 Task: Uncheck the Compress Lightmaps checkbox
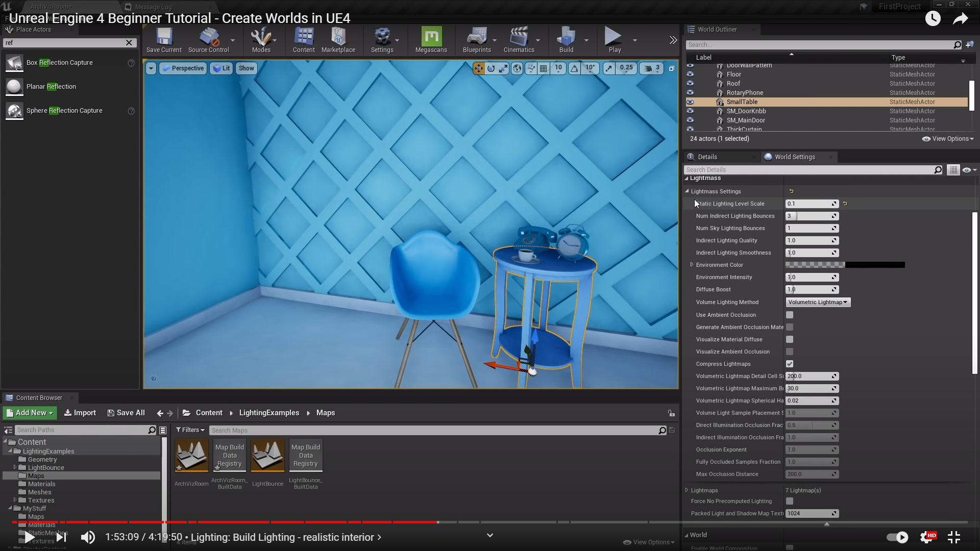click(x=790, y=364)
